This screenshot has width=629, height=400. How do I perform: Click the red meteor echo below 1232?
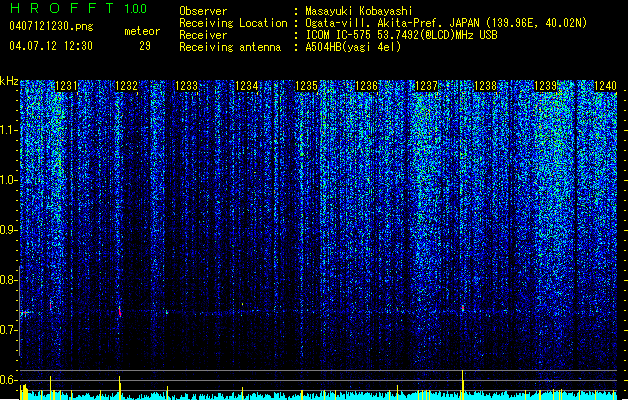coord(120,311)
